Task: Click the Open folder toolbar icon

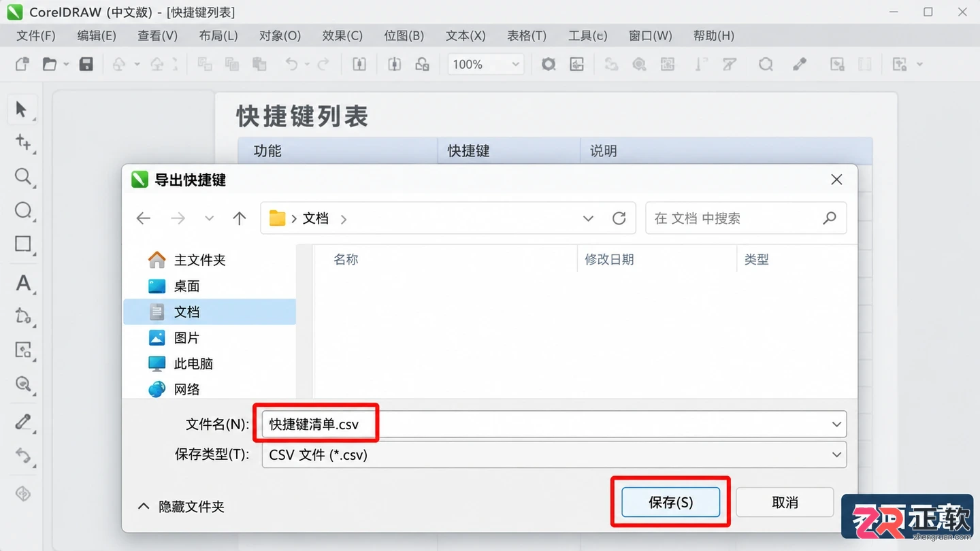Action: tap(50, 64)
